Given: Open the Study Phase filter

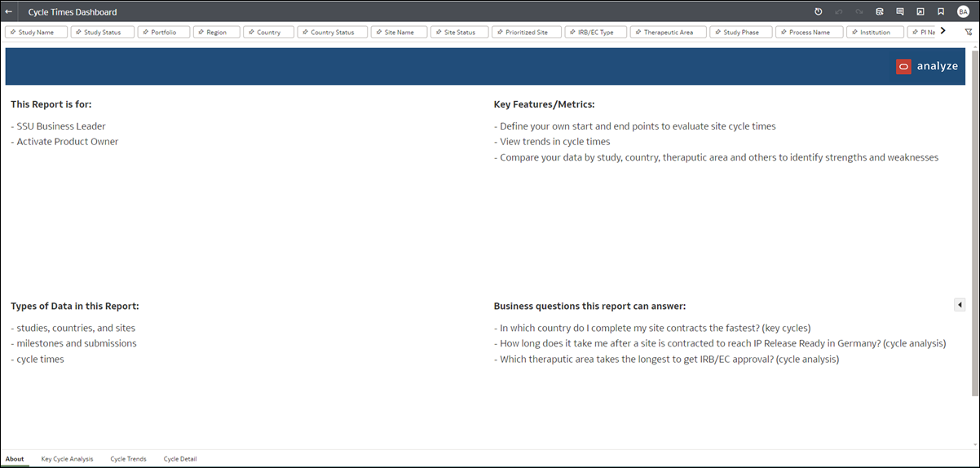Looking at the screenshot, I should 741,32.
